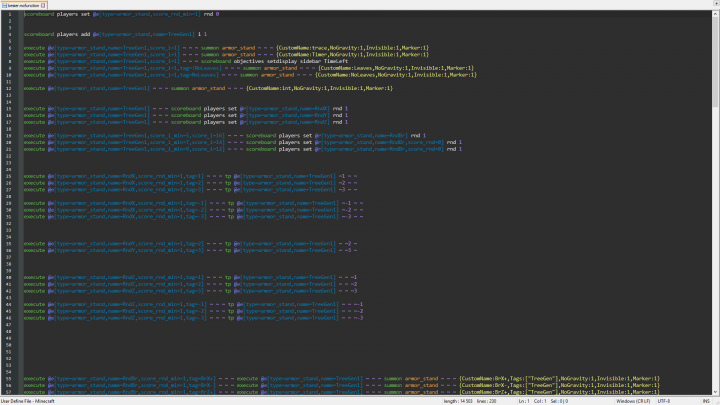The image size is (720, 405).
Task: Click 'rnd 0' at end of line 1
Action: click(x=212, y=16)
